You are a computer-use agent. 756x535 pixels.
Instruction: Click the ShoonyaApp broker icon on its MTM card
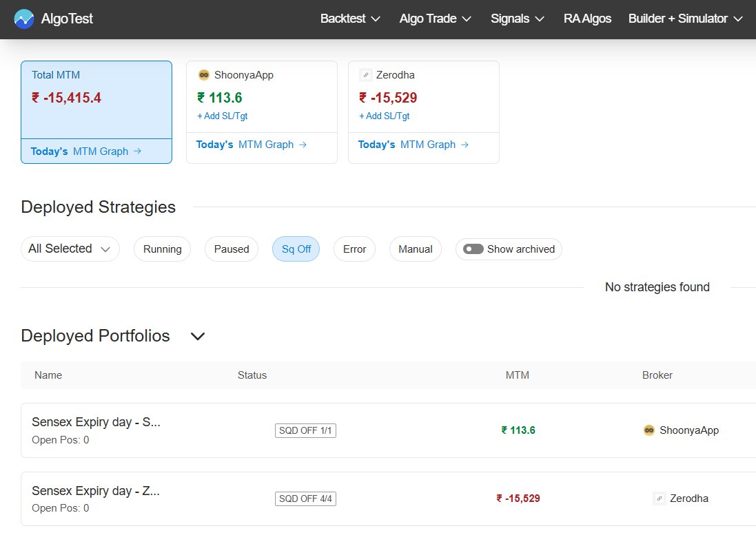coord(203,74)
